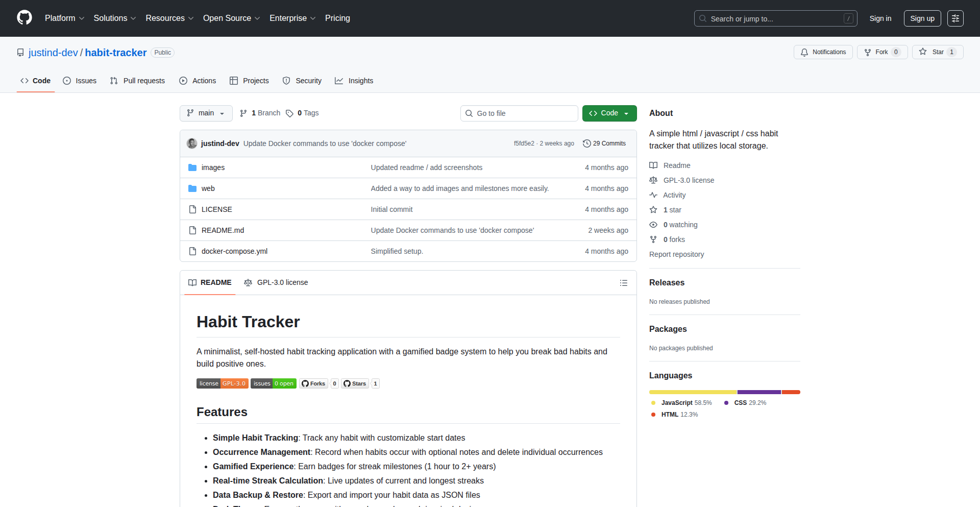
Task: Click the Pricing link
Action: point(337,18)
